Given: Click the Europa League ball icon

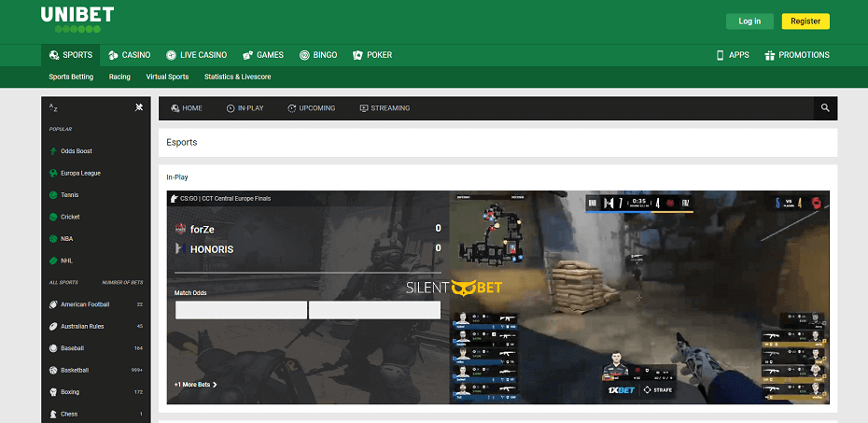Looking at the screenshot, I should (53, 174).
